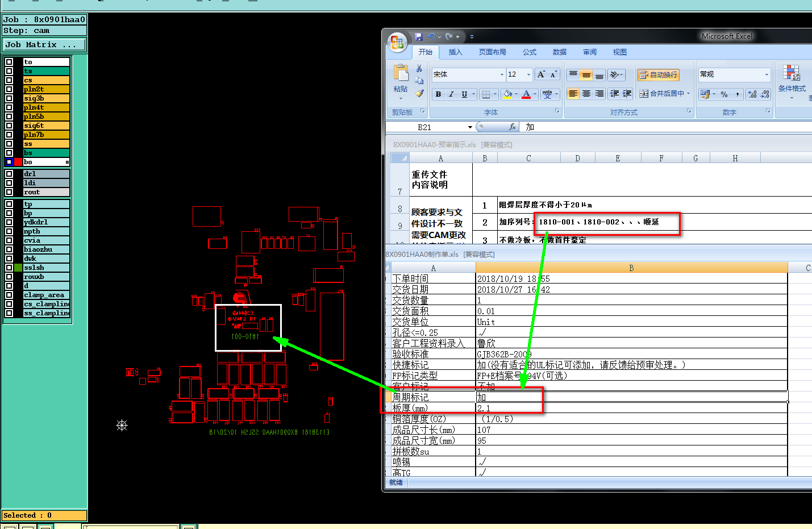812x529 pixels.
Task: Toggle Bold formatting in Excel ribbon
Action: pyautogui.click(x=438, y=94)
